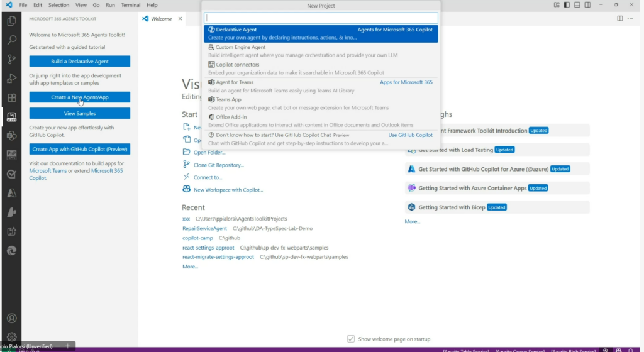Open recent folder copilot-camp
644x352 pixels.
click(x=197, y=238)
